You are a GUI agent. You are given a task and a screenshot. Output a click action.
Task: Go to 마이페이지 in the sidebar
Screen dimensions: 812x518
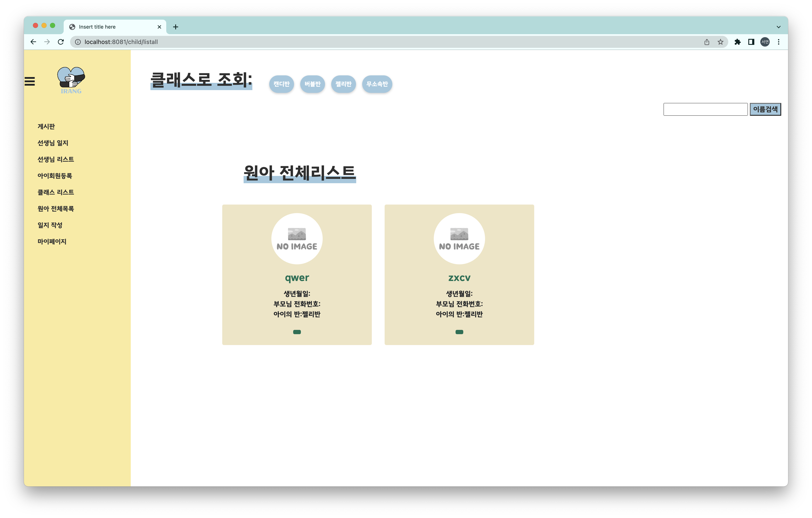(52, 241)
